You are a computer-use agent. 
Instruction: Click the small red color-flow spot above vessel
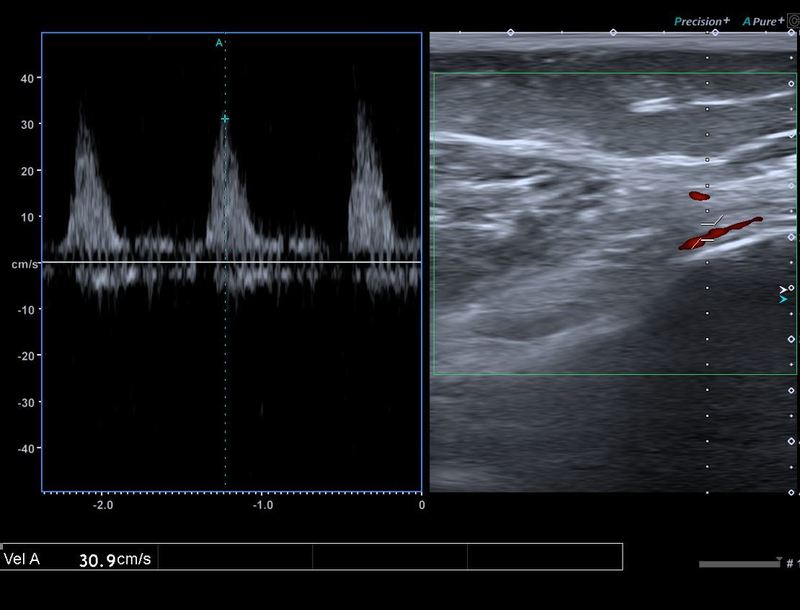click(x=698, y=195)
